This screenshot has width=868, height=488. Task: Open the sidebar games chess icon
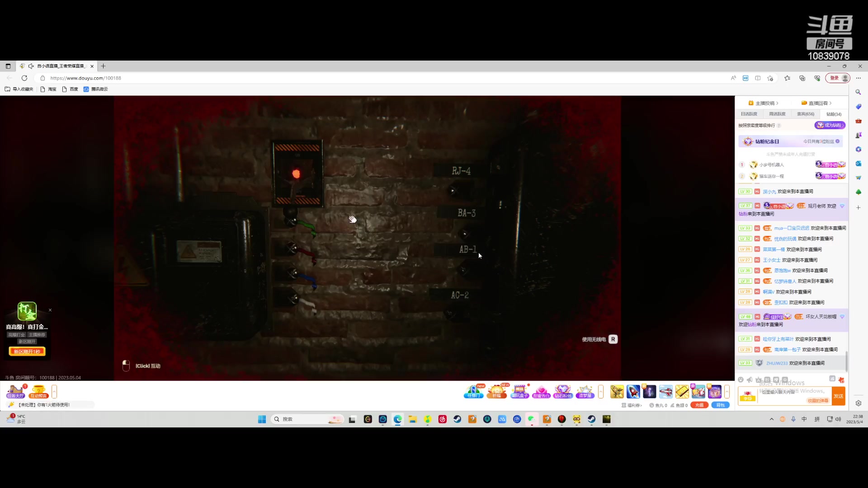point(858,135)
